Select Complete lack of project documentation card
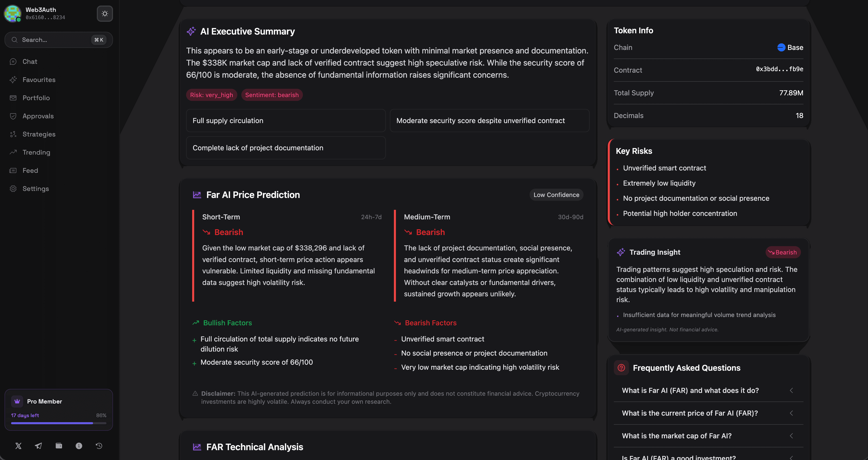This screenshot has width=868, height=460. (286, 148)
